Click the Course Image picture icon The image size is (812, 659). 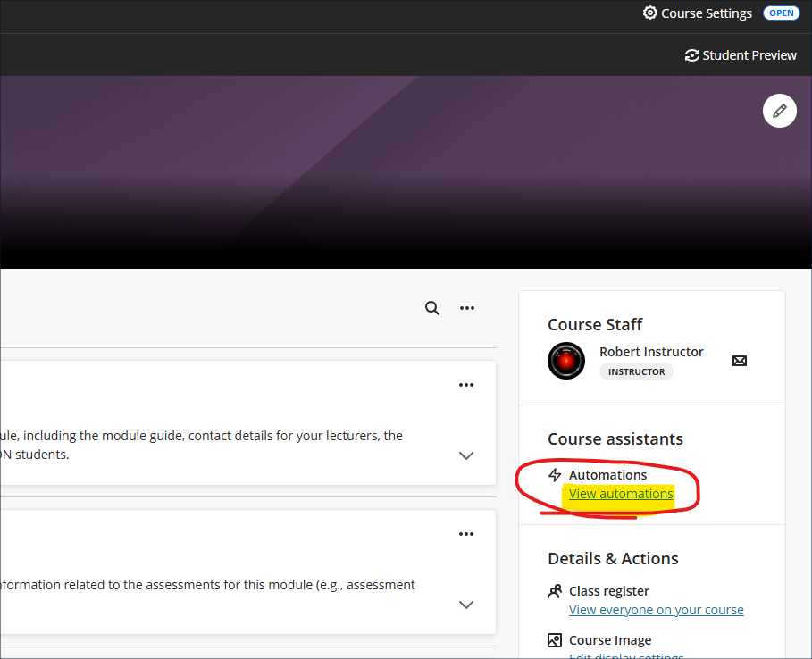[555, 640]
